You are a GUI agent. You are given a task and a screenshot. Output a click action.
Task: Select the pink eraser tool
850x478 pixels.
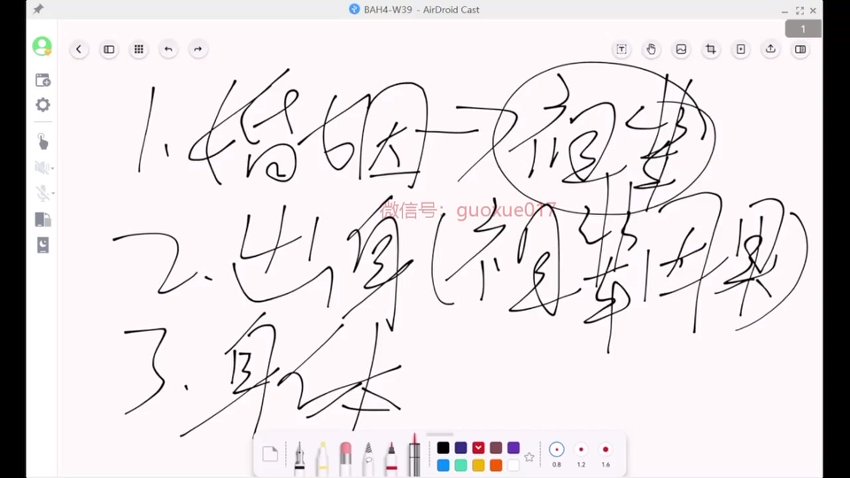[x=345, y=458]
